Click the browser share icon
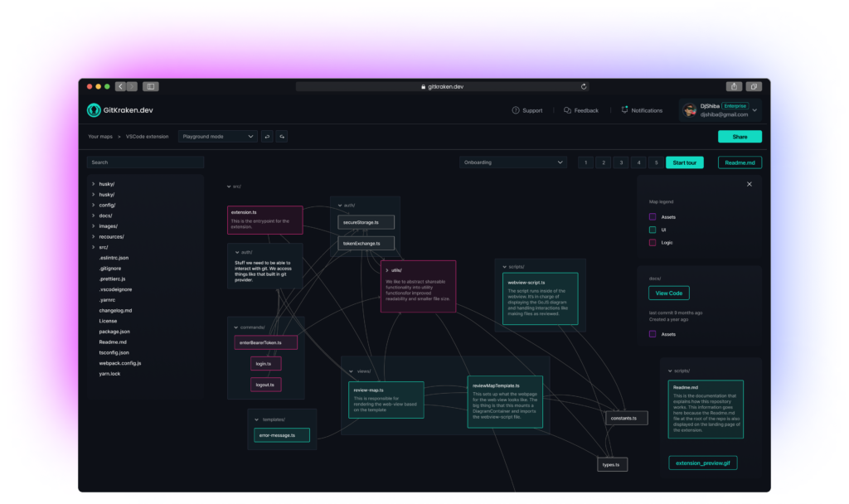The height and width of the screenshot is (504, 849). (734, 86)
